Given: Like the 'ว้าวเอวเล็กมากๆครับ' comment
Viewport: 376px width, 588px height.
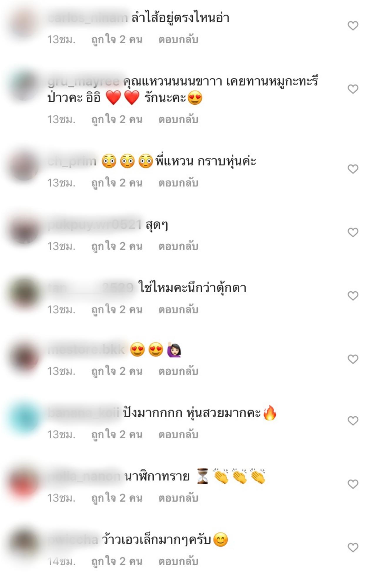Looking at the screenshot, I should [x=353, y=547].
